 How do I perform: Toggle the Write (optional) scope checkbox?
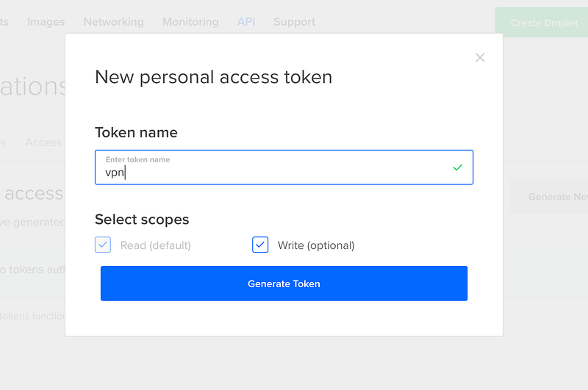tap(260, 245)
